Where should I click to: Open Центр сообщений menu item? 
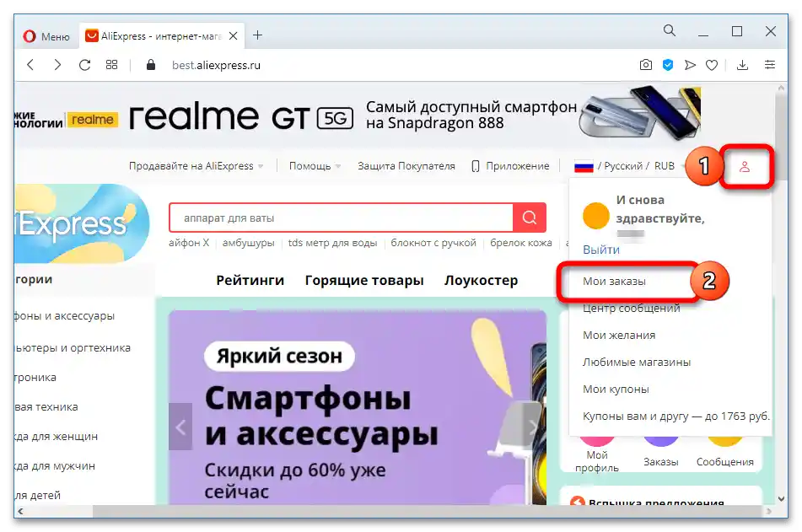631,308
